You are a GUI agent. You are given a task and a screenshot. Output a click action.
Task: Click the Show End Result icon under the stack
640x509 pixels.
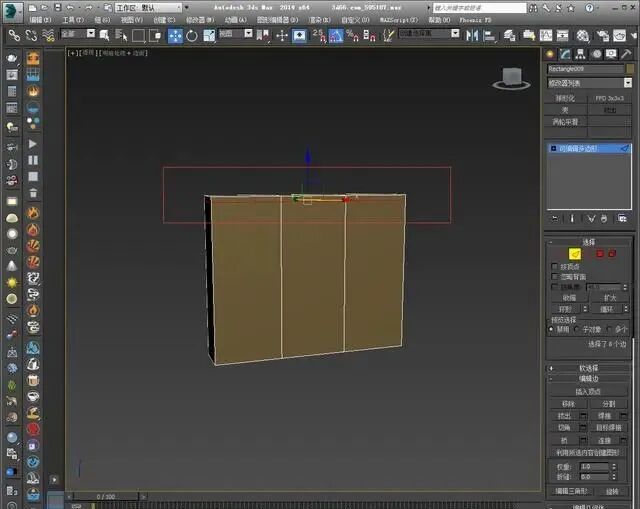coord(572,219)
